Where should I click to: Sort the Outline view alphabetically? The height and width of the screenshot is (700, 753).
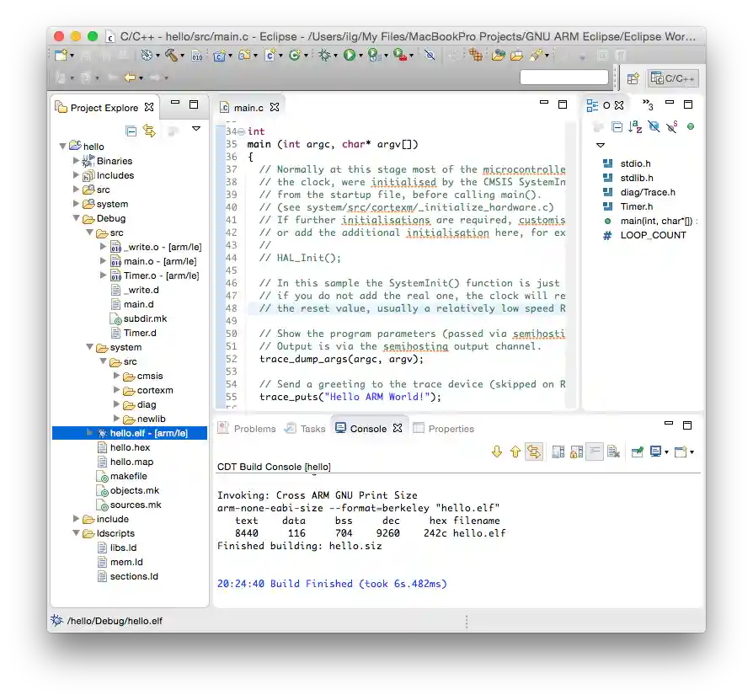pyautogui.click(x=635, y=127)
